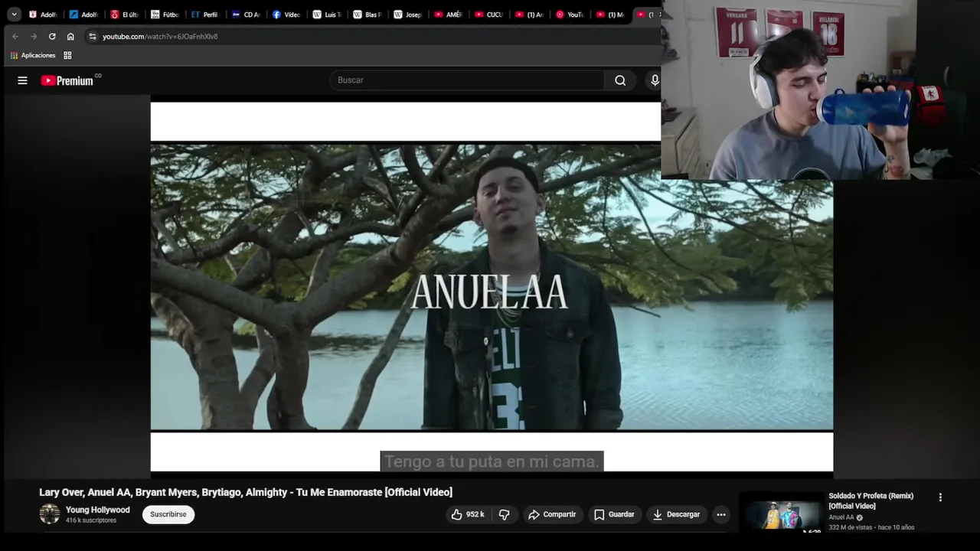
Task: Switch to the CUCU YouTube tab
Action: click(x=489, y=15)
